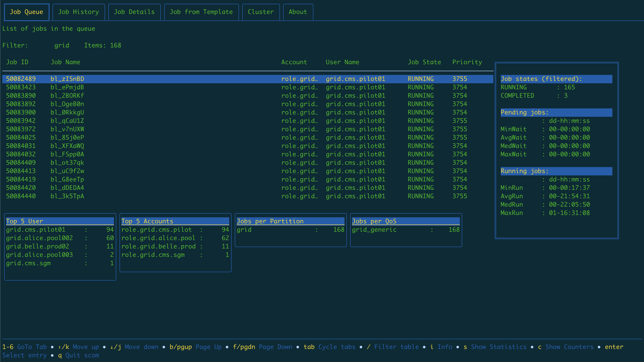Click the Priority column header
Screen dimensions: 644x362
click(467, 62)
